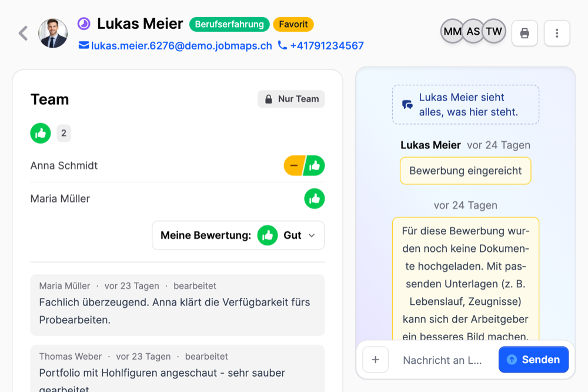Click the envelope icon beside the email
The height and width of the screenshot is (392, 588).
[x=83, y=45]
